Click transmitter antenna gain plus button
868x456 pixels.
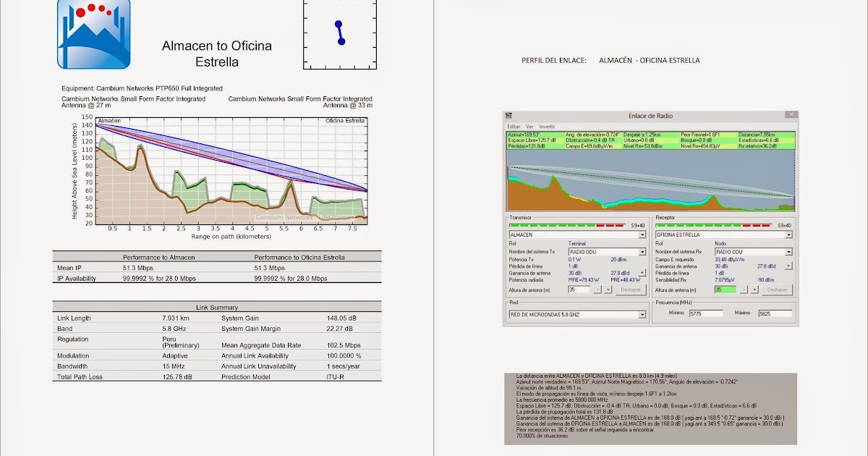642,273
